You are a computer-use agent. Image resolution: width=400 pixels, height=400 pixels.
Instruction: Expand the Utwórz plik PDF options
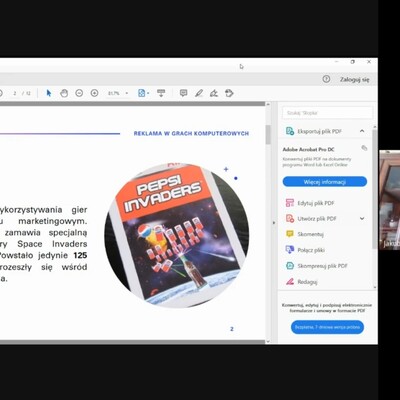coord(362,219)
